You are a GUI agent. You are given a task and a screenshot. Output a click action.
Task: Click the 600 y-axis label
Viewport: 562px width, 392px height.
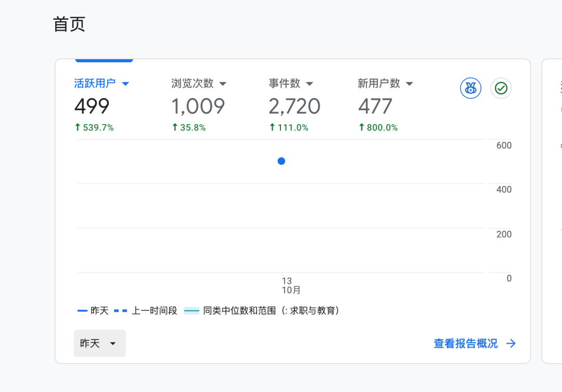pos(504,146)
